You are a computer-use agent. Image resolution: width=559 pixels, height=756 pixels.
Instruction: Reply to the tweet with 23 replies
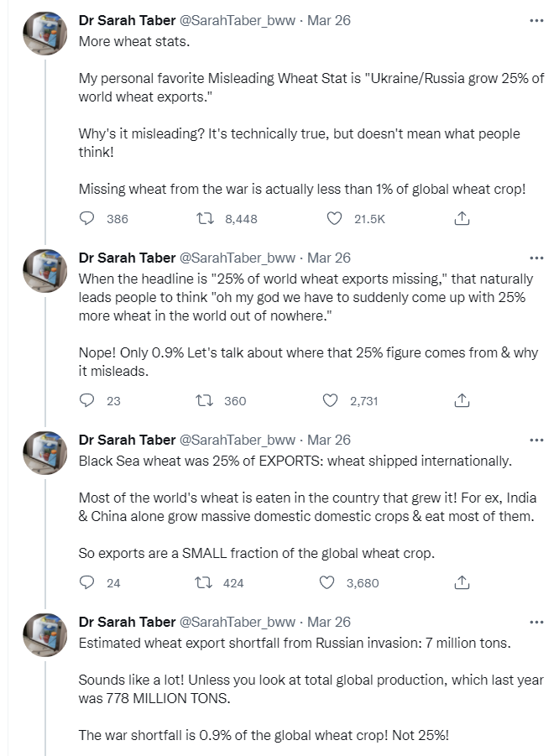pyautogui.click(x=87, y=401)
